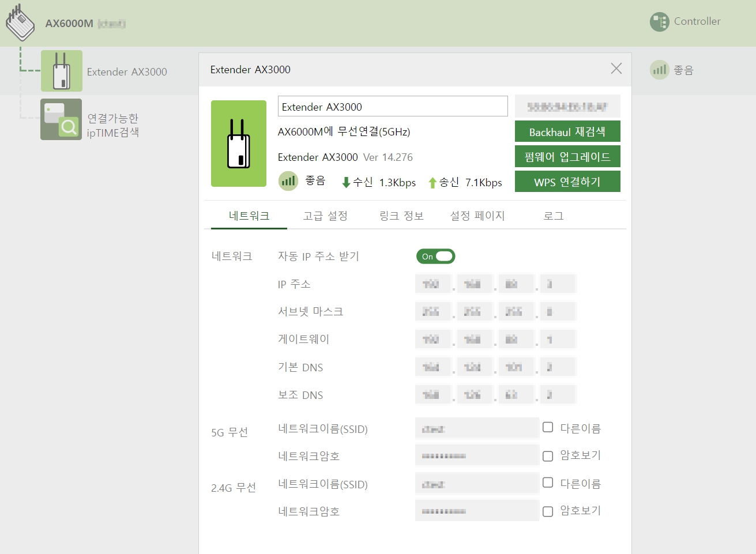Click the 2.4G 무선 네트워크암호 field
This screenshot has width=756, height=554.
pos(477,511)
